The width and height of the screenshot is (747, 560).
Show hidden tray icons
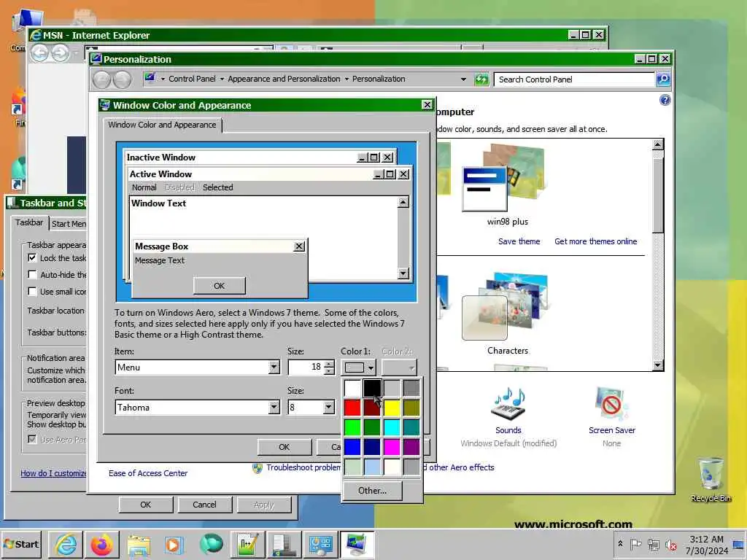pos(620,544)
